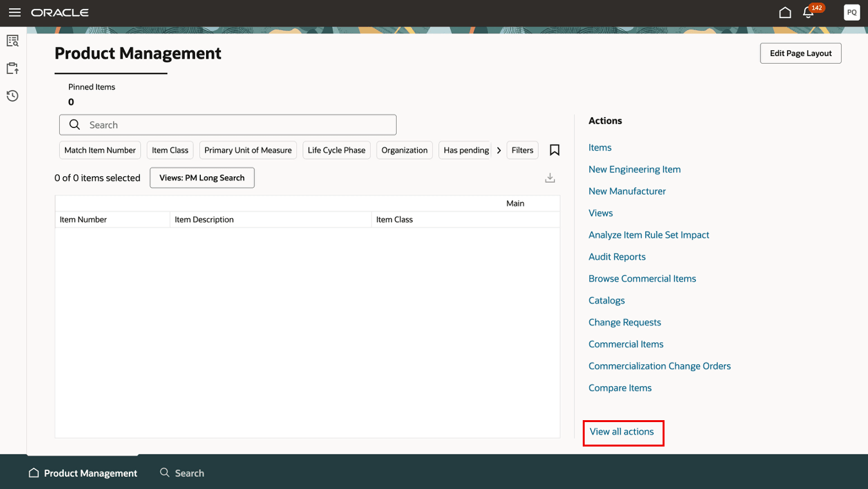Viewport: 868px width, 489px height.
Task: Switch to Search in the bottom bar
Action: coord(182,473)
